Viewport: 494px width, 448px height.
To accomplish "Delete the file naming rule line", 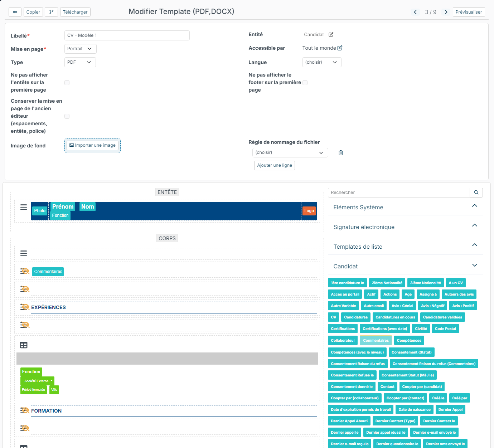I will coord(341,153).
